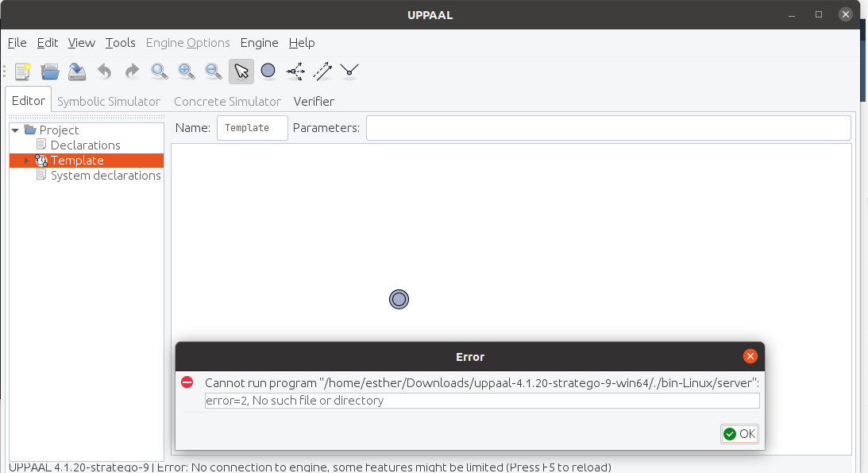Expand the Template tree node
Image resolution: width=868 pixels, height=473 pixels.
[26, 160]
